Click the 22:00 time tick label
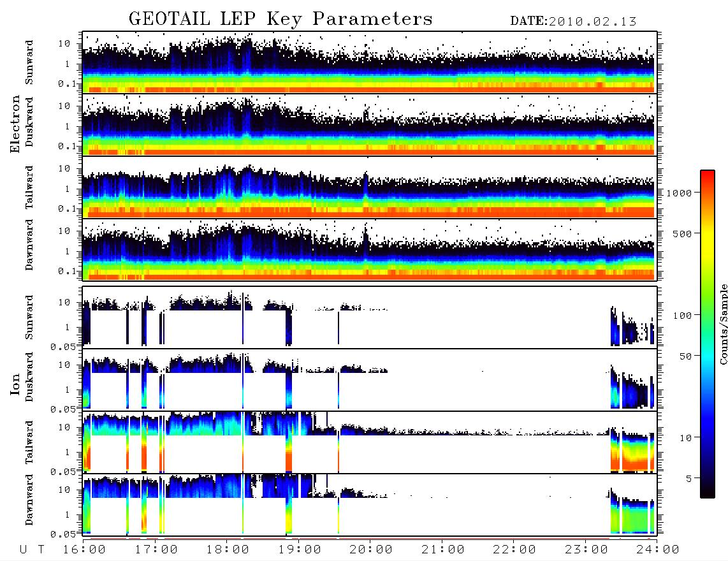Image resolution: width=728 pixels, height=561 pixels. (x=514, y=550)
